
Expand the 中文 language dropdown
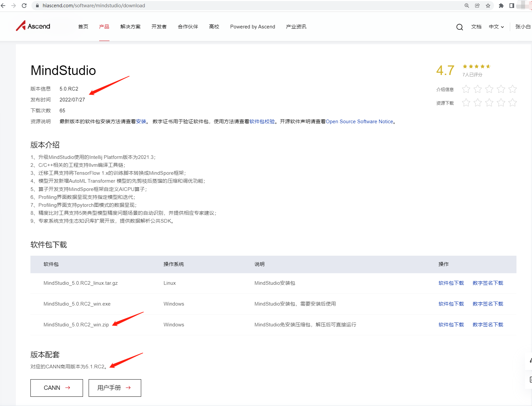[496, 27]
